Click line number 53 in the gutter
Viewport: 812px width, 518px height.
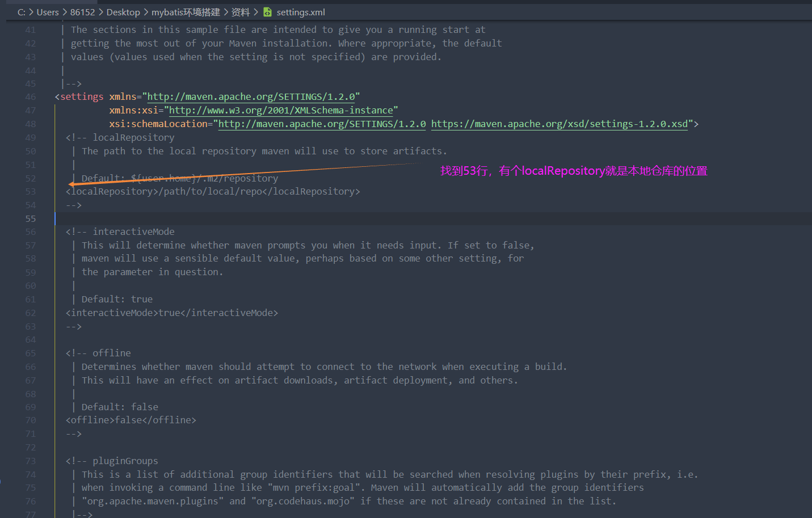[x=31, y=192]
